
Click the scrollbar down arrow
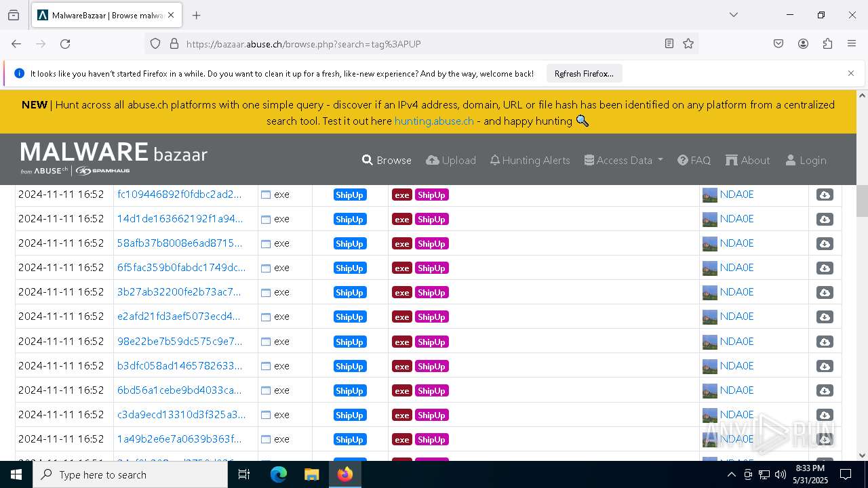point(862,455)
